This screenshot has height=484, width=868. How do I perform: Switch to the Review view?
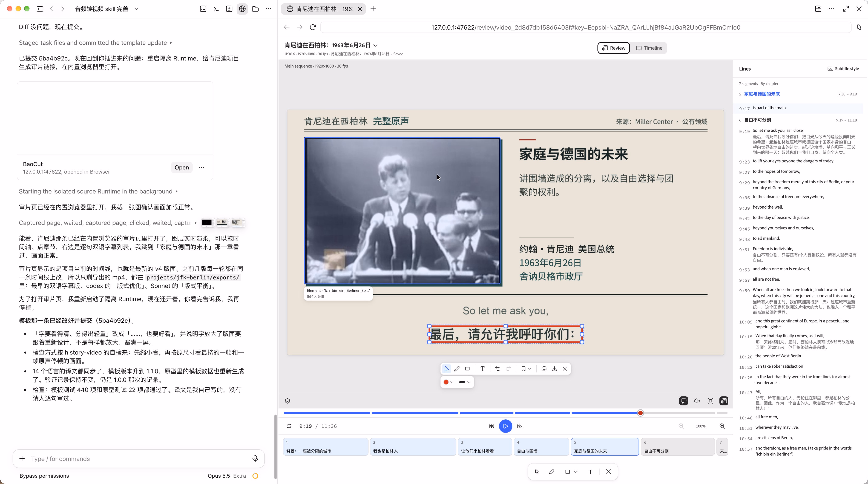point(614,48)
